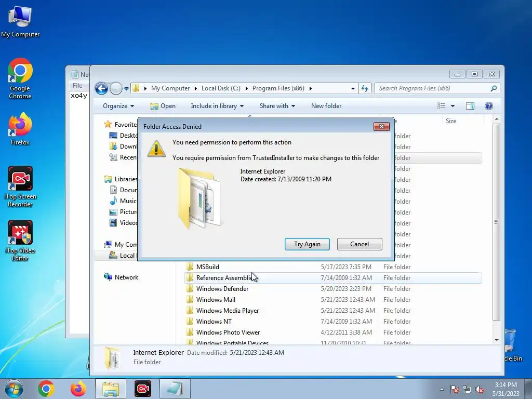Click the Size column header

tap(451, 121)
